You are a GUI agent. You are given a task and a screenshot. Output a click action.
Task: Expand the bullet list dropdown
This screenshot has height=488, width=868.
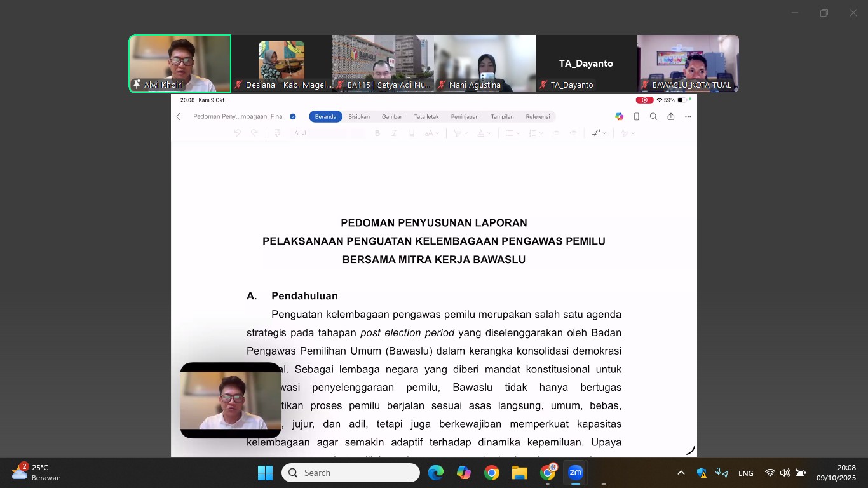click(x=512, y=133)
